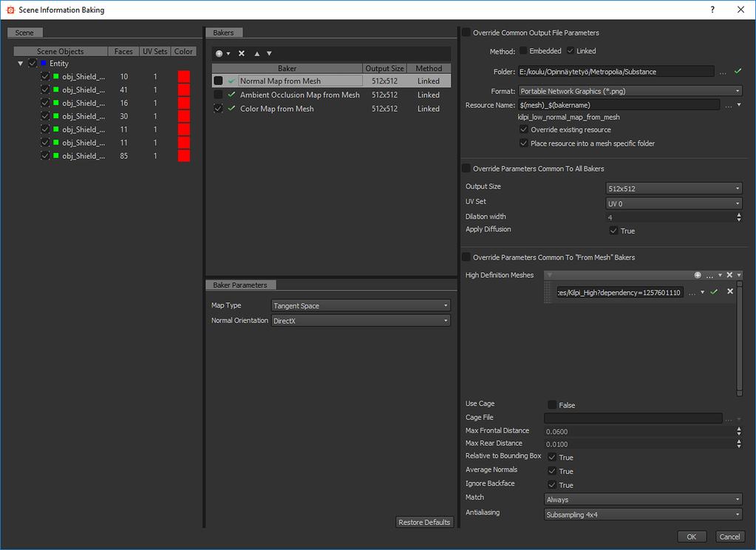The image size is (756, 550).
Task: Enable the Use Cage checkbox
Action: point(552,405)
